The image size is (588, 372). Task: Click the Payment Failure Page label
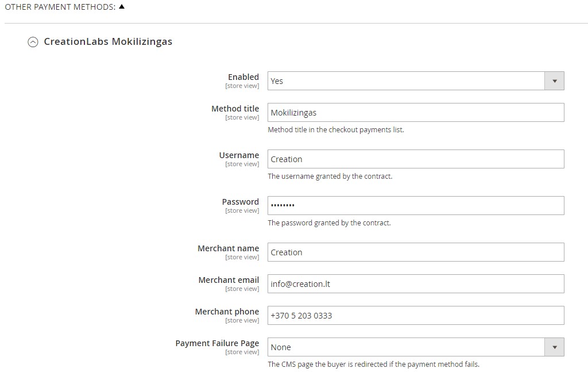click(x=217, y=343)
